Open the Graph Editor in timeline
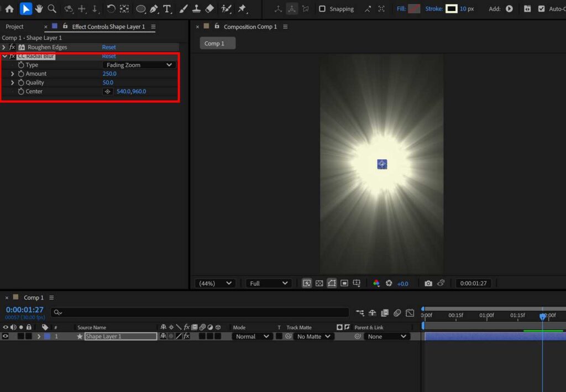 [410, 313]
